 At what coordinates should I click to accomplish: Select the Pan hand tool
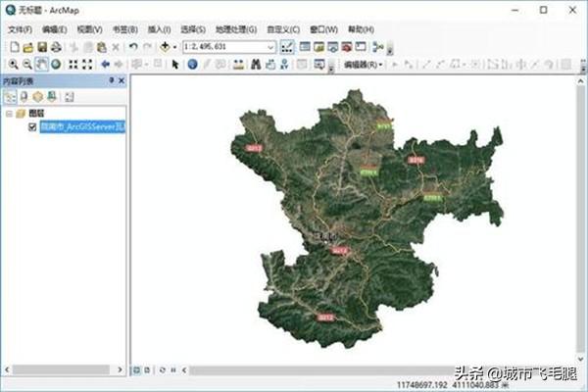click(x=41, y=65)
